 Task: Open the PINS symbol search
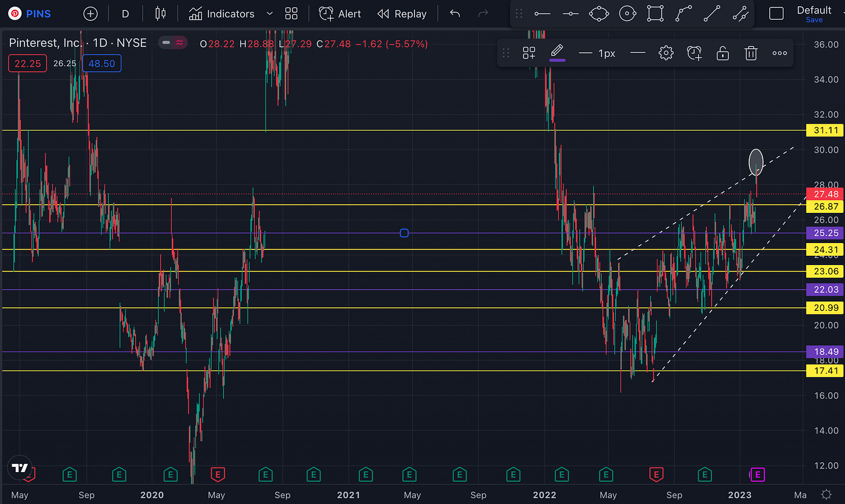38,13
